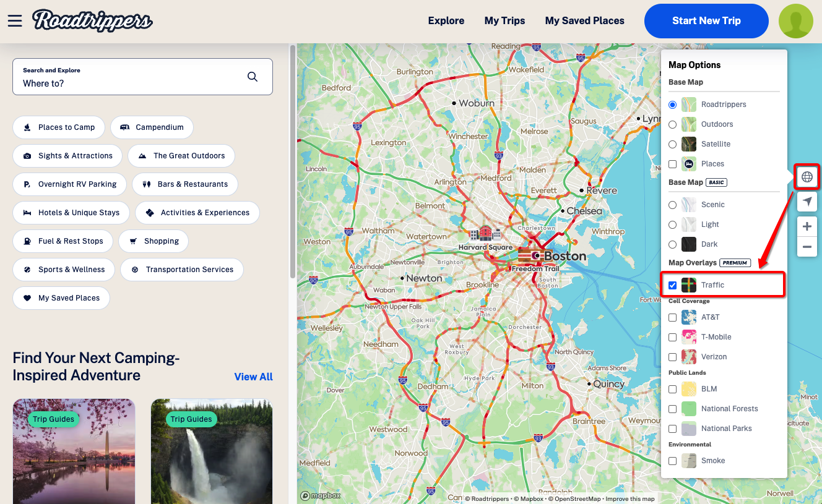
Task: Click the T-Mobile coverage thumbnail icon
Action: [x=689, y=337]
